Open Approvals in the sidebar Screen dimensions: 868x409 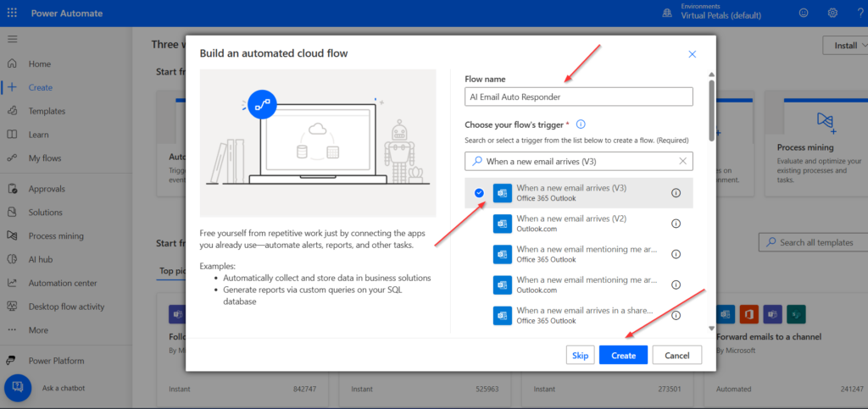47,189
